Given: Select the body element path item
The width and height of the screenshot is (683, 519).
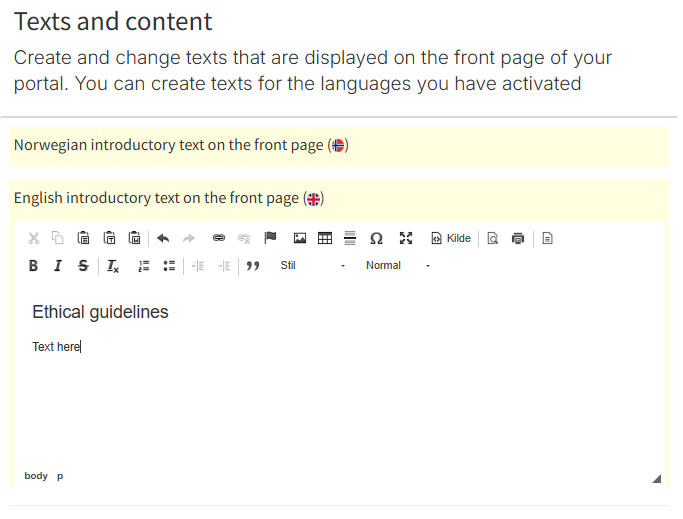Looking at the screenshot, I should pos(36,476).
